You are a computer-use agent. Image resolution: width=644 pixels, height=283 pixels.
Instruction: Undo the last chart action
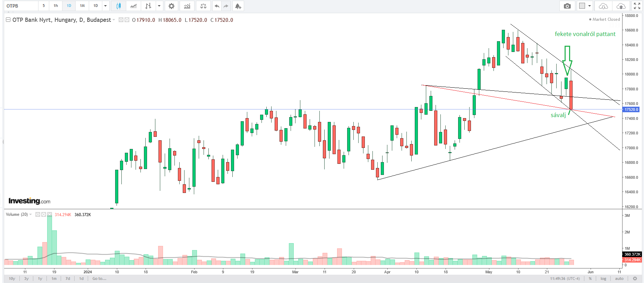coord(217,6)
